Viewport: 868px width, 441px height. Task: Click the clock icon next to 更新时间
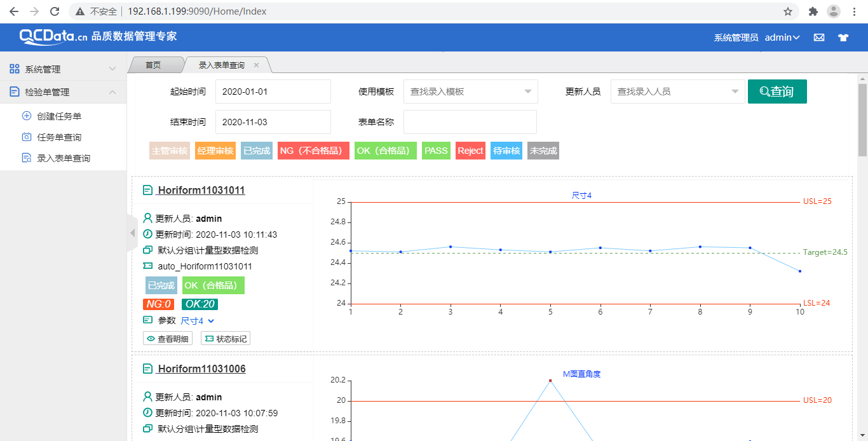[x=147, y=234]
